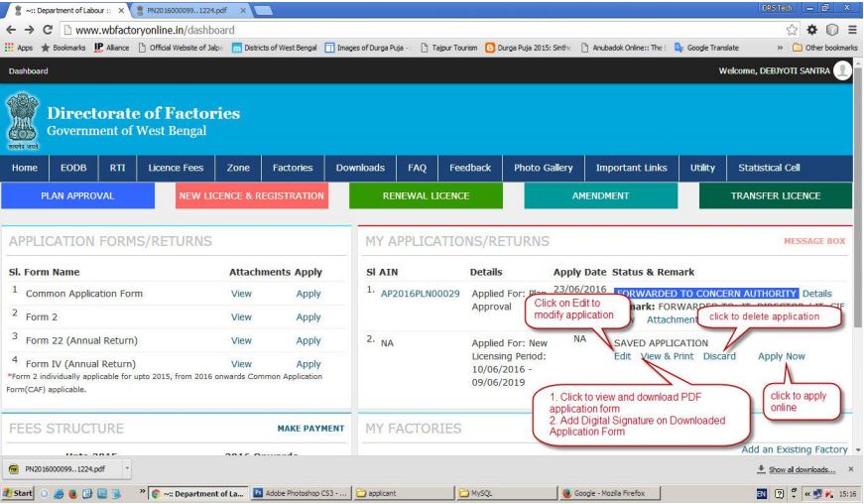Open the Home menu item
864x504 pixels.
25,168
